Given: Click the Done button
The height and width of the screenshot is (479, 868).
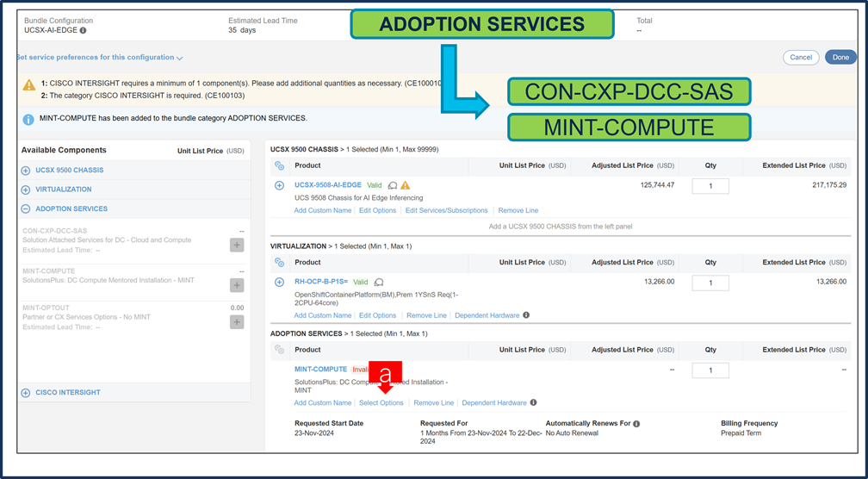Looking at the screenshot, I should click(840, 58).
